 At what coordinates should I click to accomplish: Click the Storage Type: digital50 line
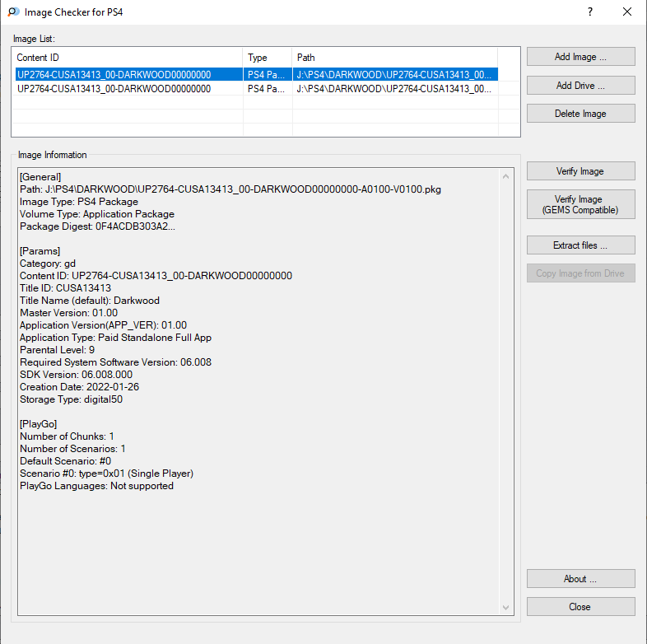(x=71, y=399)
